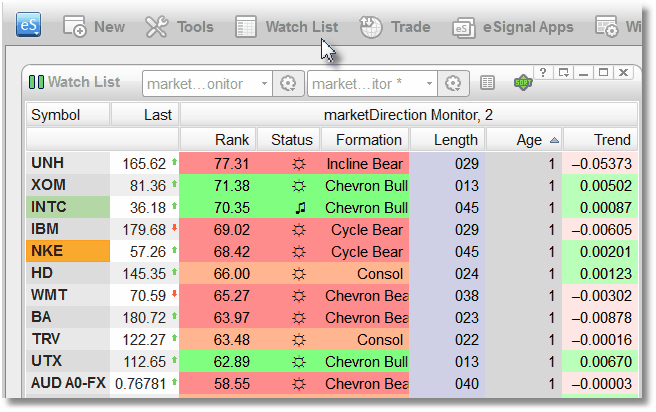Image resolution: width=656 pixels, height=412 pixels.
Task: Click the Rank value 77.31
Action: (231, 164)
